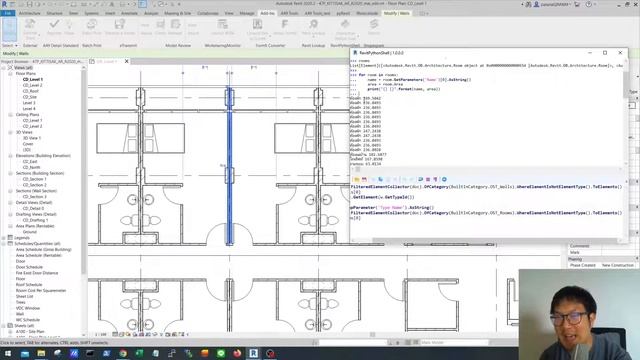Collapse Schedules/Quantities (all) node

point(4,244)
